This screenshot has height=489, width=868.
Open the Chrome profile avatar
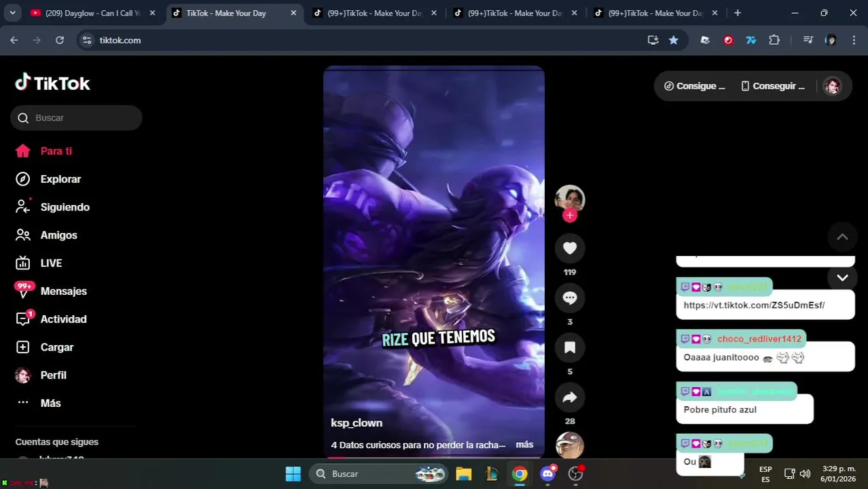pos(831,40)
